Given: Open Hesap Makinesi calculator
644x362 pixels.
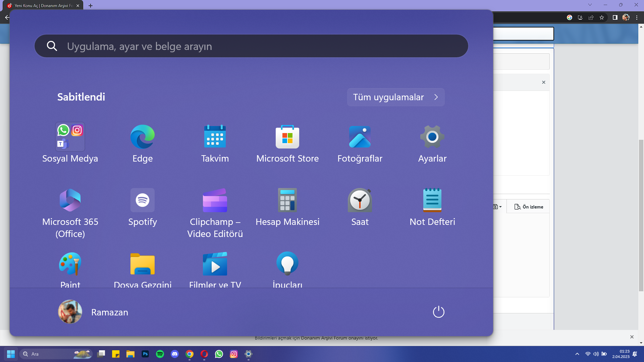Looking at the screenshot, I should (287, 207).
